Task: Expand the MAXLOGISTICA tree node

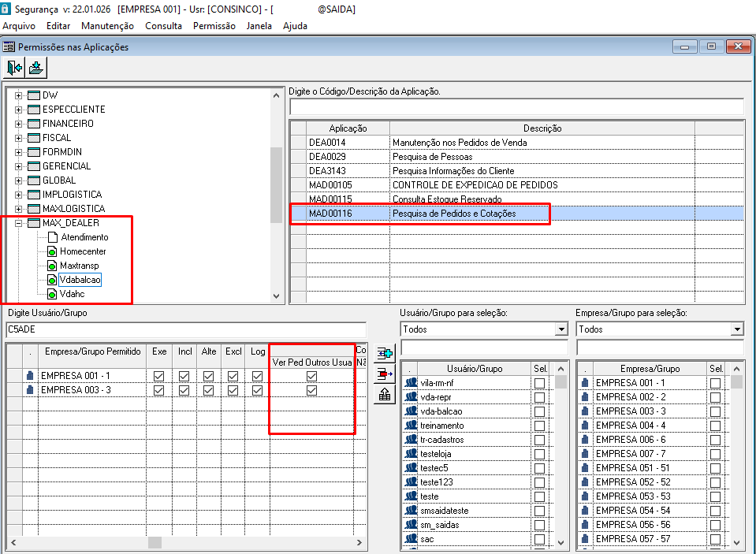Action: pyautogui.click(x=18, y=210)
